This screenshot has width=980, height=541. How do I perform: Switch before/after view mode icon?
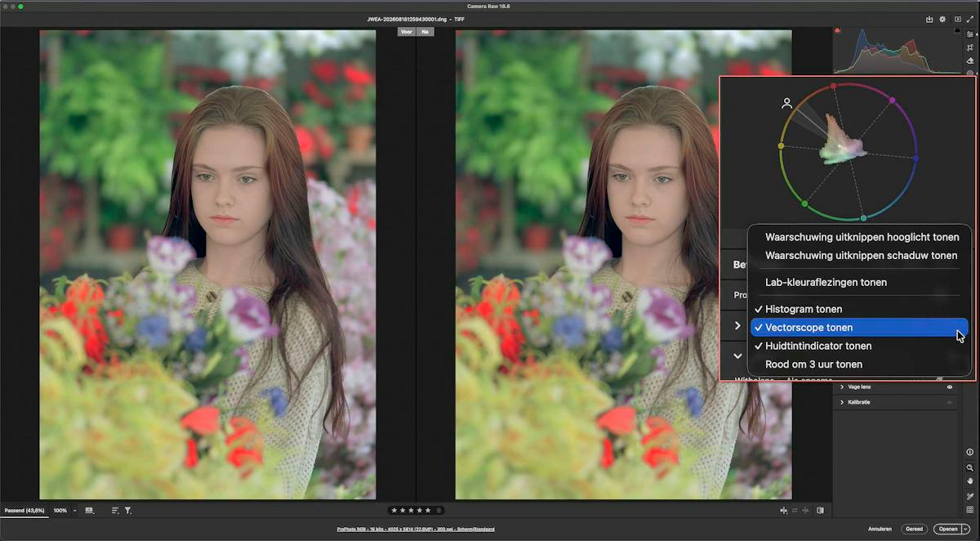pyautogui.click(x=820, y=510)
